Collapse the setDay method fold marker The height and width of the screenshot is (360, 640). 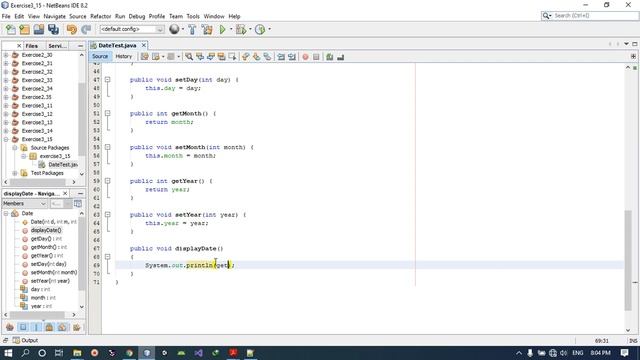point(107,80)
